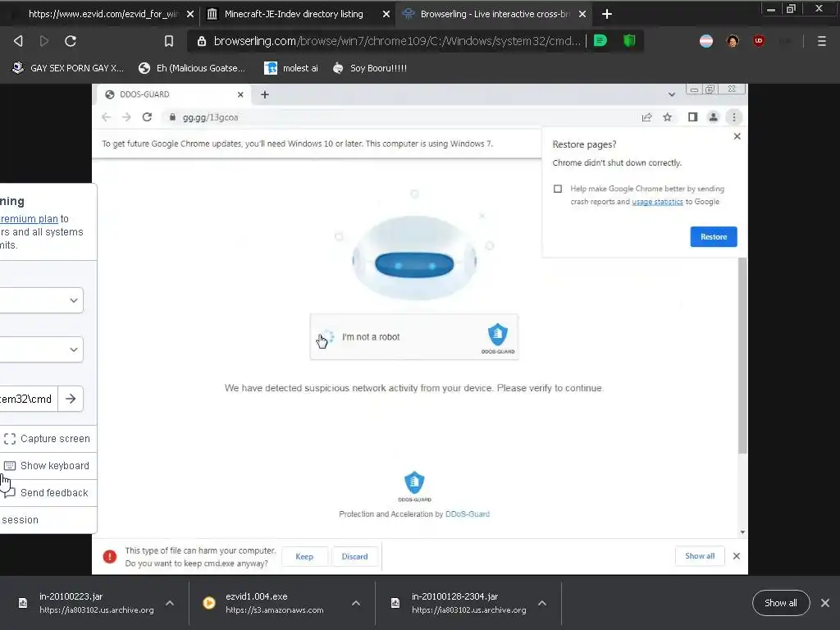
Task: Open inner Chrome three-dot menu
Action: tap(734, 116)
